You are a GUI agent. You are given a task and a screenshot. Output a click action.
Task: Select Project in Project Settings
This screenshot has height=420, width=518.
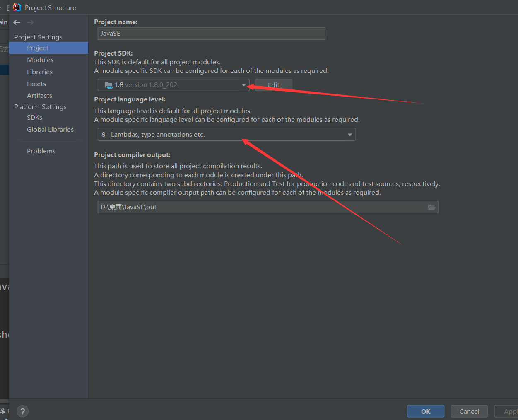coord(48,48)
